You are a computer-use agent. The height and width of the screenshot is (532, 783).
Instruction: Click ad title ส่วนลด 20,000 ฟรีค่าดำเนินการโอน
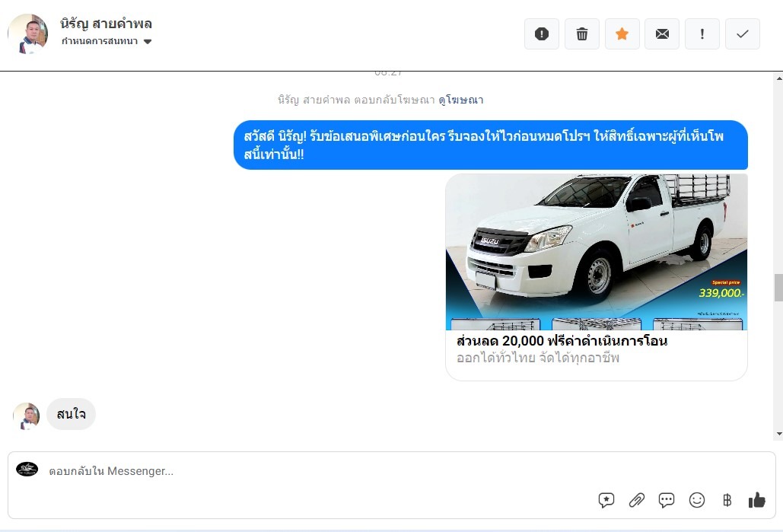tap(562, 341)
